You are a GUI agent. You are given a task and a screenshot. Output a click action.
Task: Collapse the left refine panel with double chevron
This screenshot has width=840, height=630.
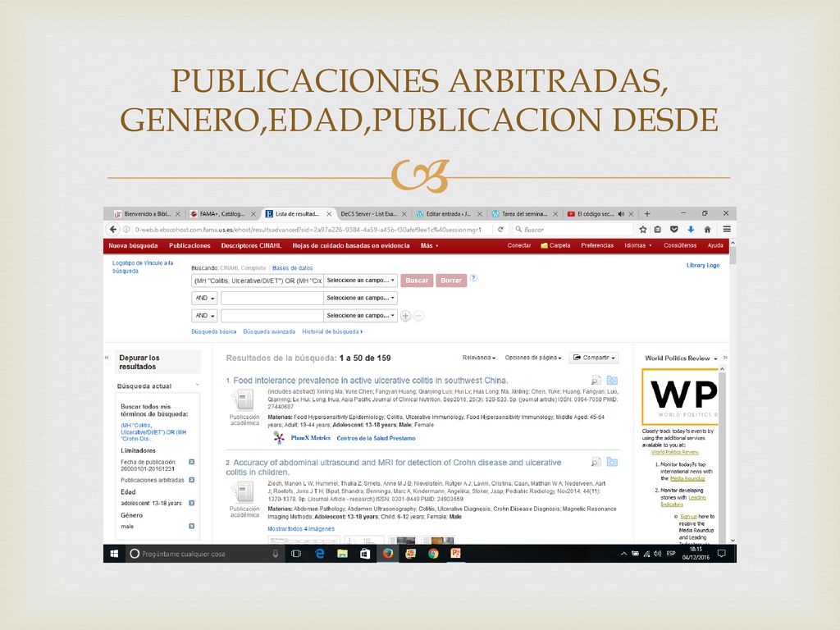pos(107,358)
